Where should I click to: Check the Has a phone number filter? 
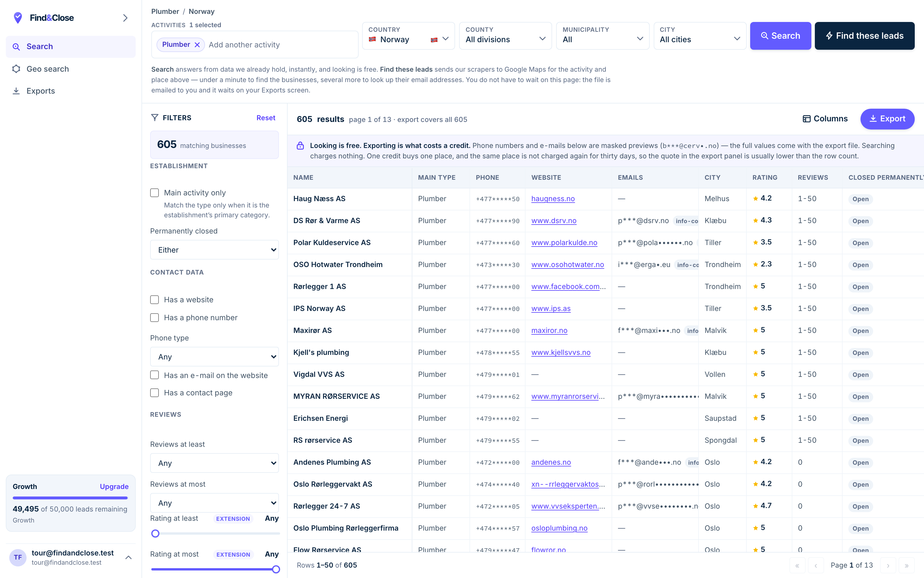(x=154, y=318)
